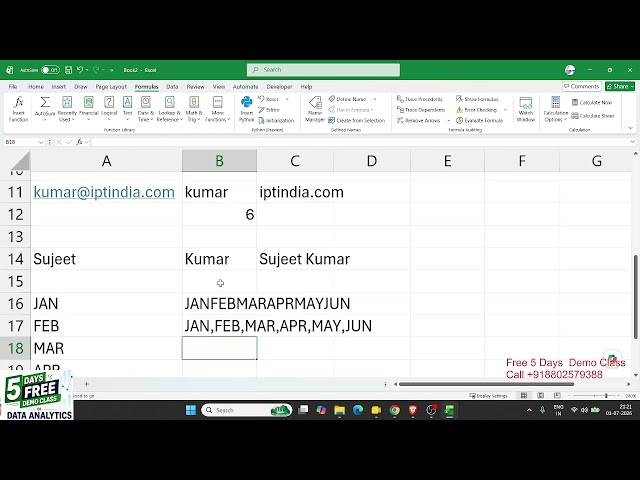Click Trace Precedents
Image resolution: width=640 pixels, height=480 pixels.
click(x=420, y=99)
